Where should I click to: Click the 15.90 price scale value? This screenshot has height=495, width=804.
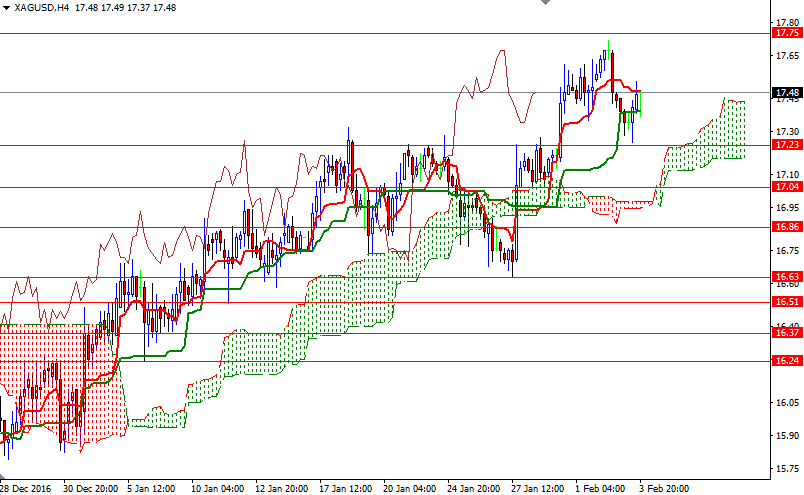point(787,435)
